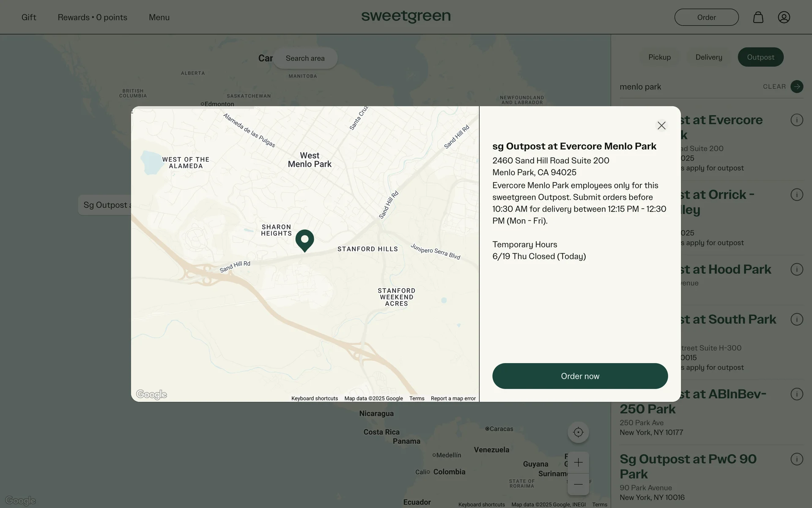Screen dimensions: 812x508
Task: Switch to the Pickup tab
Action: click(659, 57)
